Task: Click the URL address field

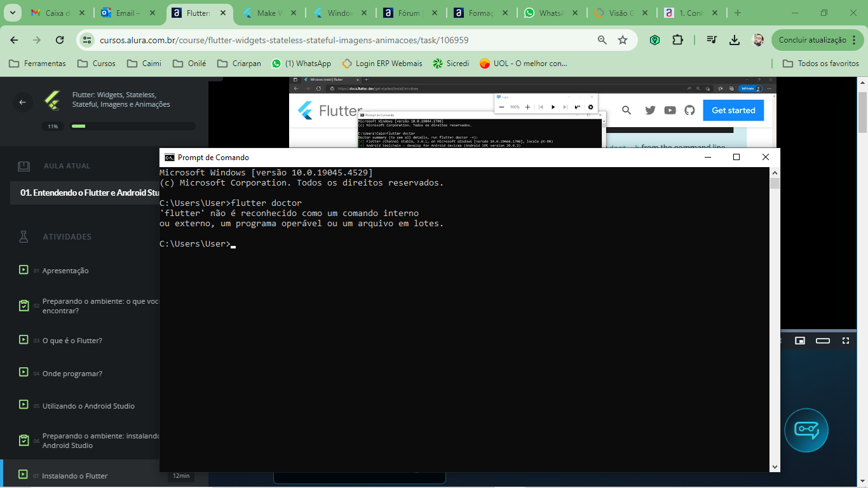Action: tap(343, 40)
